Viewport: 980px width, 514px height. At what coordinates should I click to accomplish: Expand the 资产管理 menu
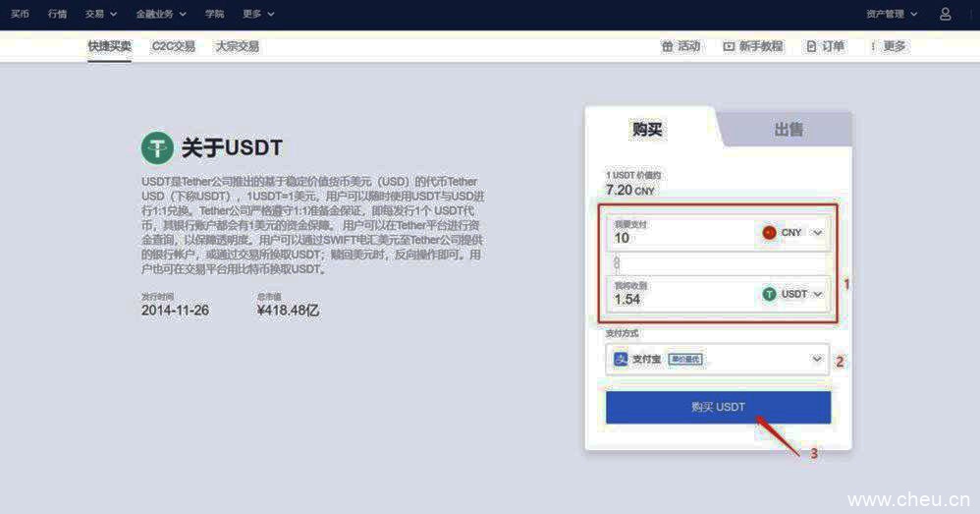(x=892, y=14)
